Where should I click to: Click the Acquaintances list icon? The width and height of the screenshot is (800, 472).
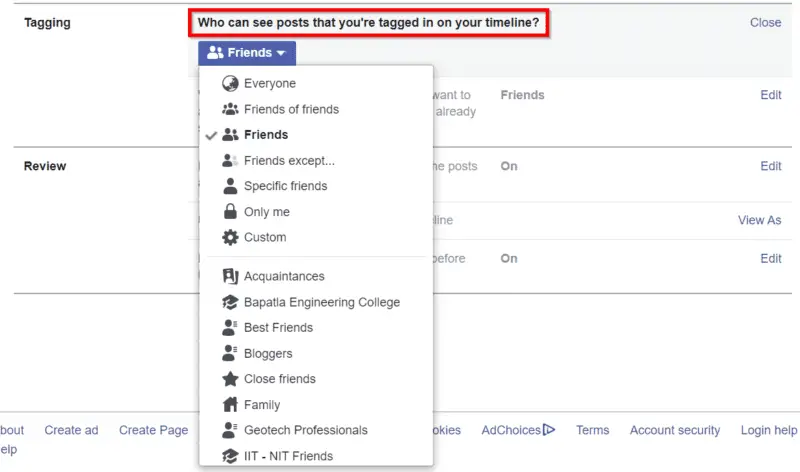230,276
